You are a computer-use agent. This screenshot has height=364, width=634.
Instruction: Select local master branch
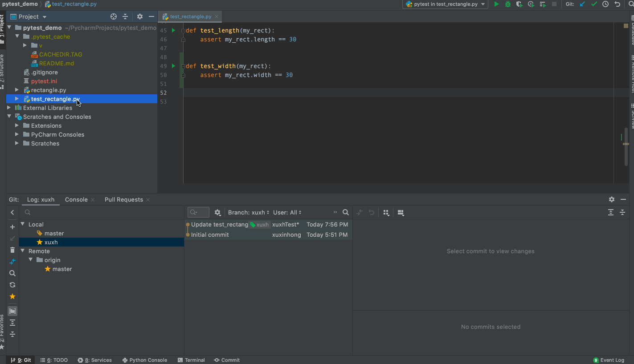(54, 234)
